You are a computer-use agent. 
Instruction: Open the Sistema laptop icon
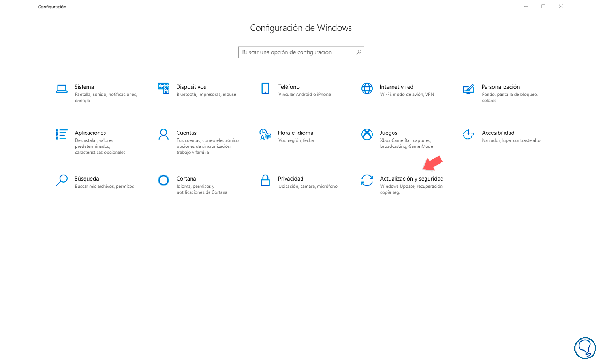[x=62, y=89]
